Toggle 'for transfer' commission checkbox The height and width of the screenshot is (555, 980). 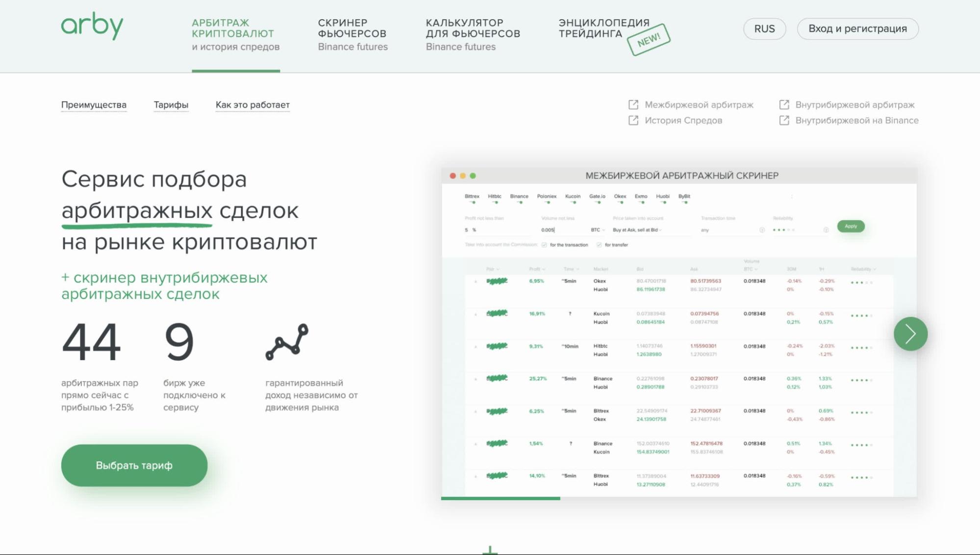coord(599,245)
